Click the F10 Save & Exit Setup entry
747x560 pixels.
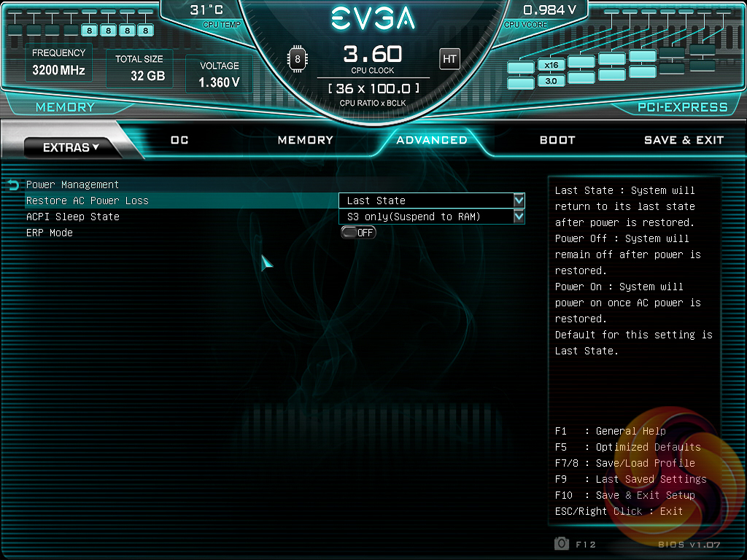(x=624, y=495)
